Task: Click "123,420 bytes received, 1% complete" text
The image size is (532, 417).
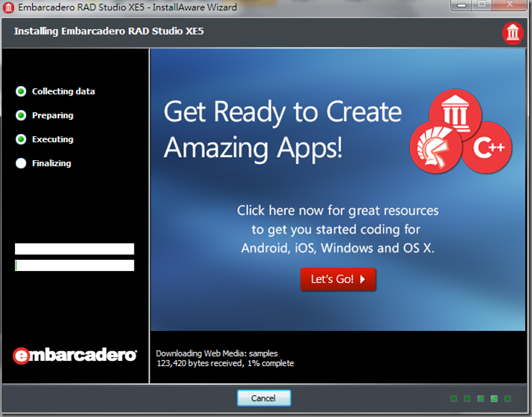Action: click(x=225, y=363)
